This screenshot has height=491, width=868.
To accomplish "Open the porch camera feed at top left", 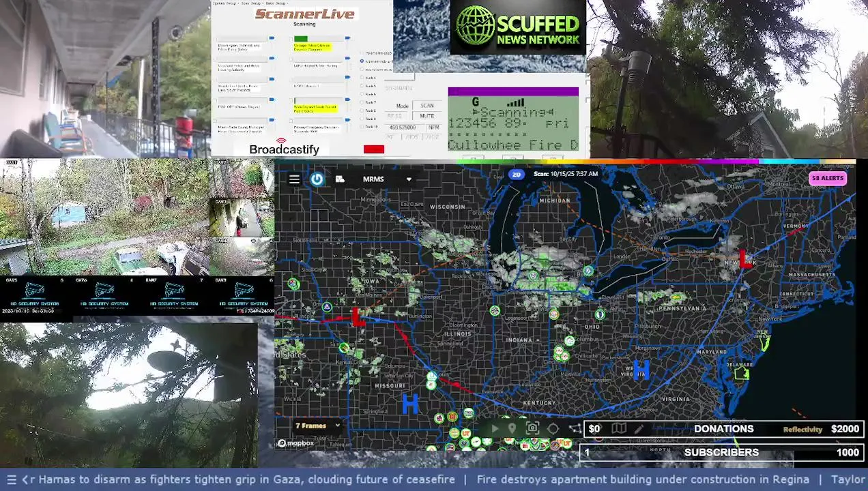I will click(x=105, y=78).
